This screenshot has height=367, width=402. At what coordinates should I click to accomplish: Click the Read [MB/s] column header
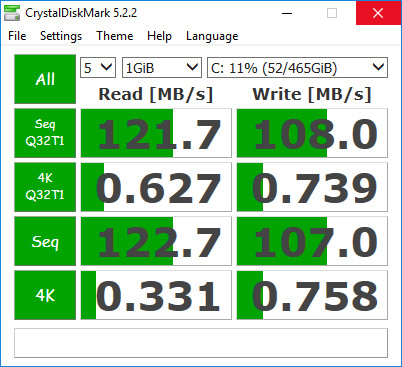coord(156,94)
